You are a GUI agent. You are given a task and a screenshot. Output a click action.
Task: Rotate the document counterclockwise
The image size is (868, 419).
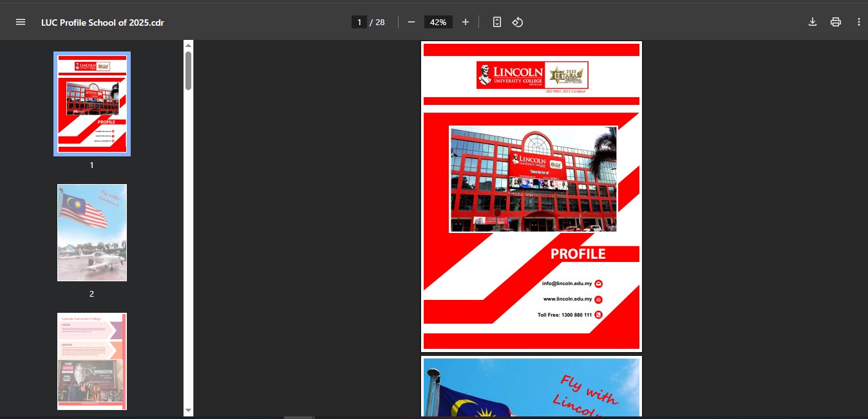pyautogui.click(x=518, y=22)
